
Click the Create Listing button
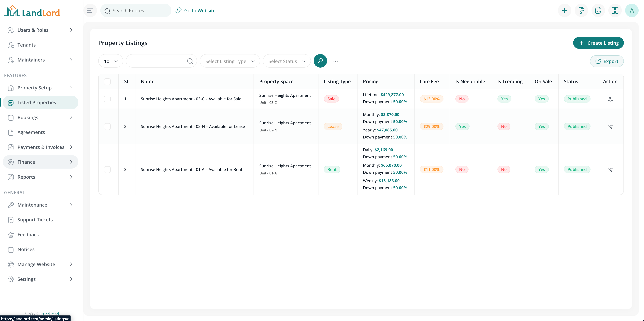598,43
